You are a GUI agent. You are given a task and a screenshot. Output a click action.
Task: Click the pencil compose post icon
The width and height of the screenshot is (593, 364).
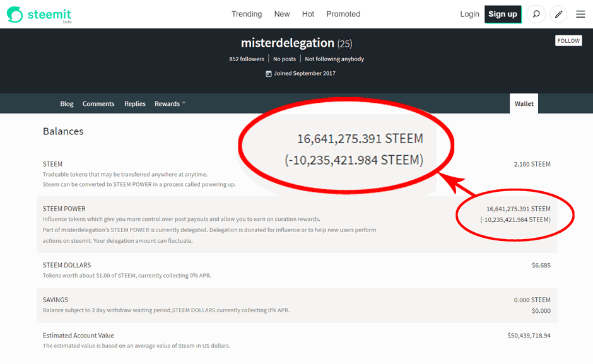[558, 15]
